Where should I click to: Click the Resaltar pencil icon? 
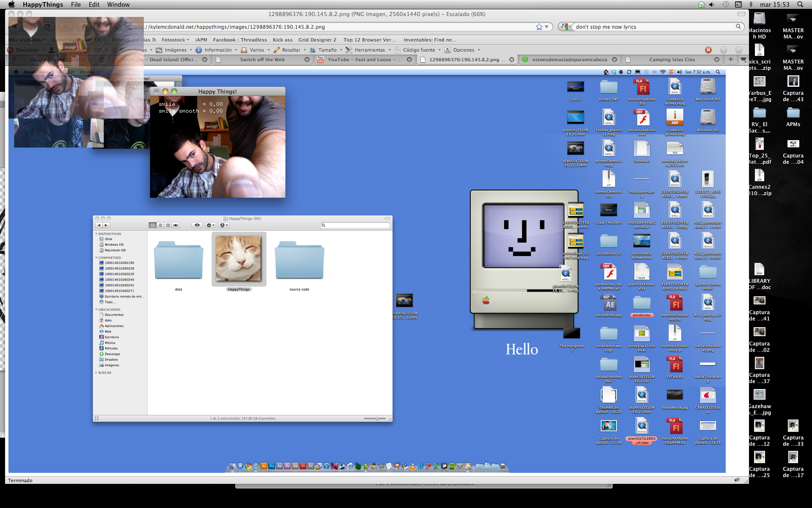[277, 50]
